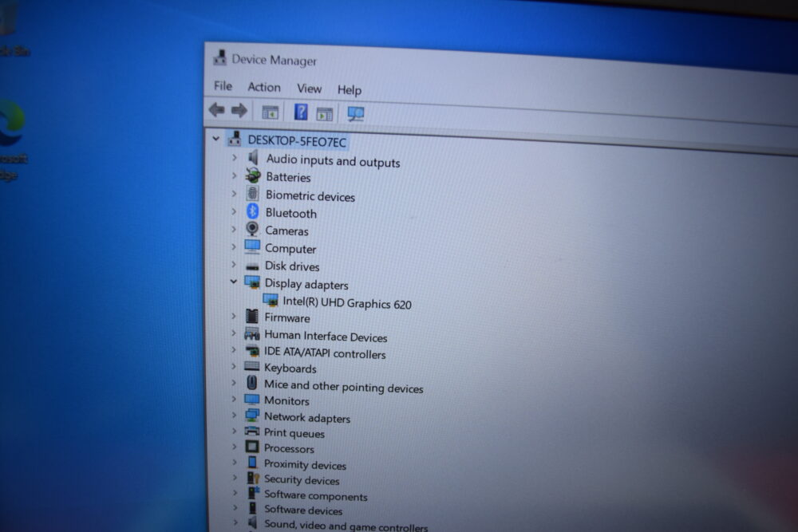The height and width of the screenshot is (532, 798).
Task: Click Scan for hardware changes monitor icon
Action: click(355, 113)
